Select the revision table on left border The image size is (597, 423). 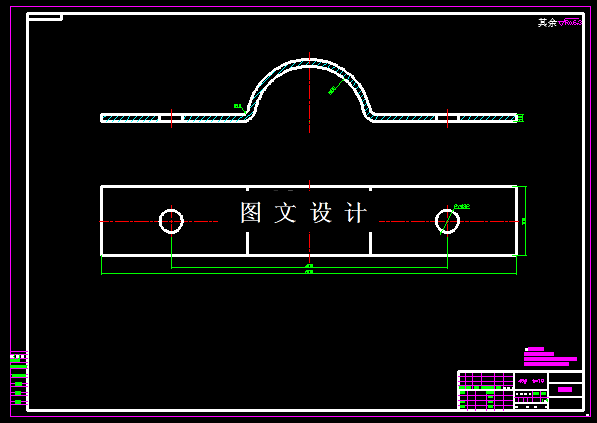point(19,378)
